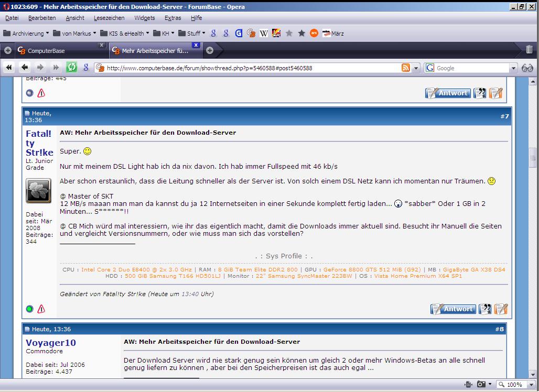Viewport: 539px width, 392px height.
Task: Open the Extras menu
Action: (x=173, y=18)
